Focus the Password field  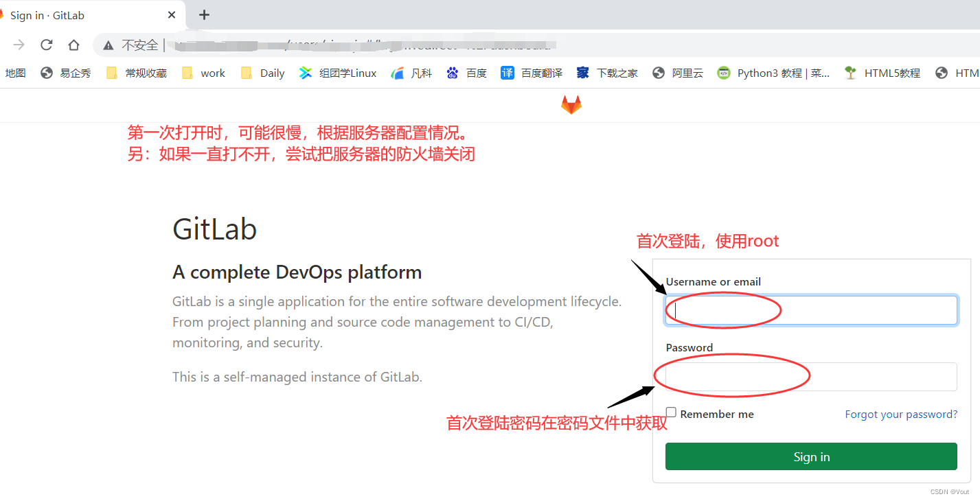click(x=811, y=377)
